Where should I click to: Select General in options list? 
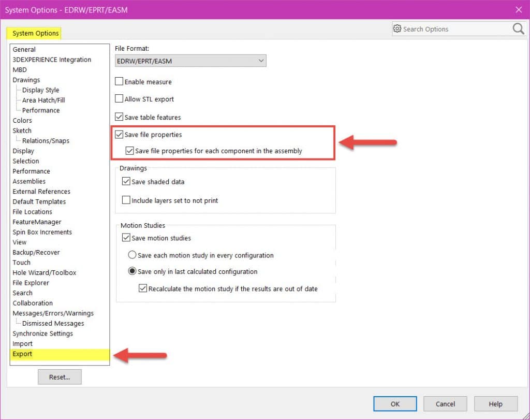[x=24, y=49]
